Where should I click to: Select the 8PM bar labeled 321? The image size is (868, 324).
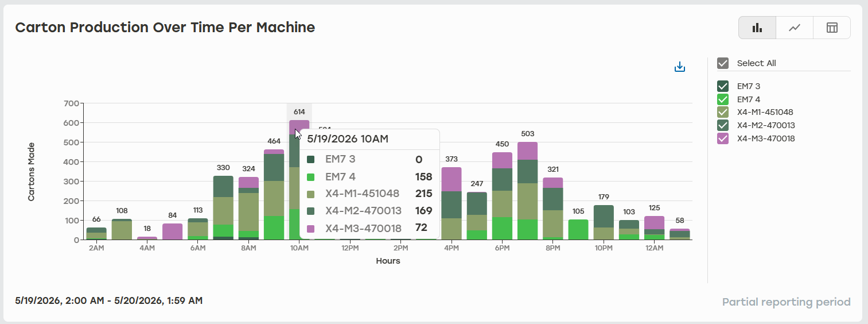pyautogui.click(x=552, y=209)
